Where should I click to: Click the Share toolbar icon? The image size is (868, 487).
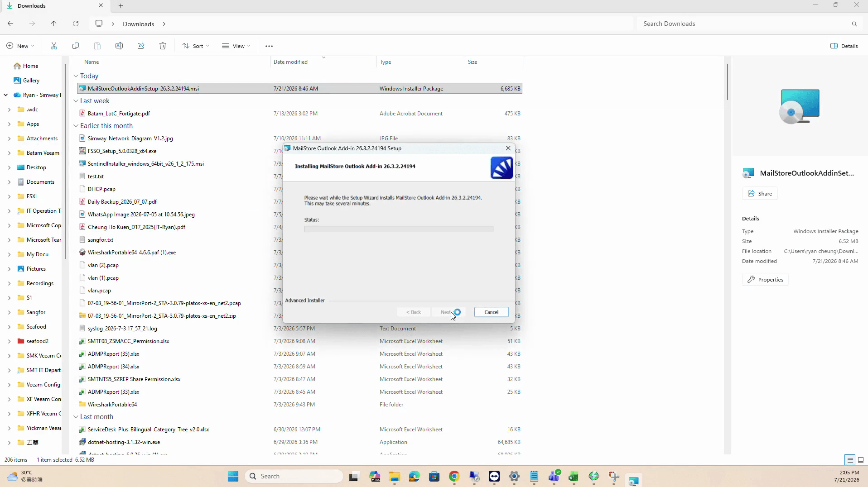pyautogui.click(x=141, y=46)
